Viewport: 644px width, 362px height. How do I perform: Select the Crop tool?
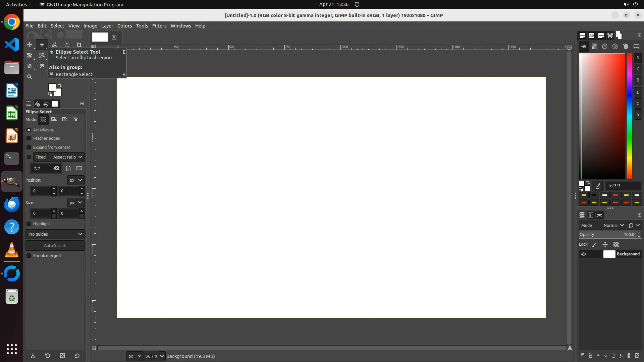pyautogui.click(x=79, y=45)
